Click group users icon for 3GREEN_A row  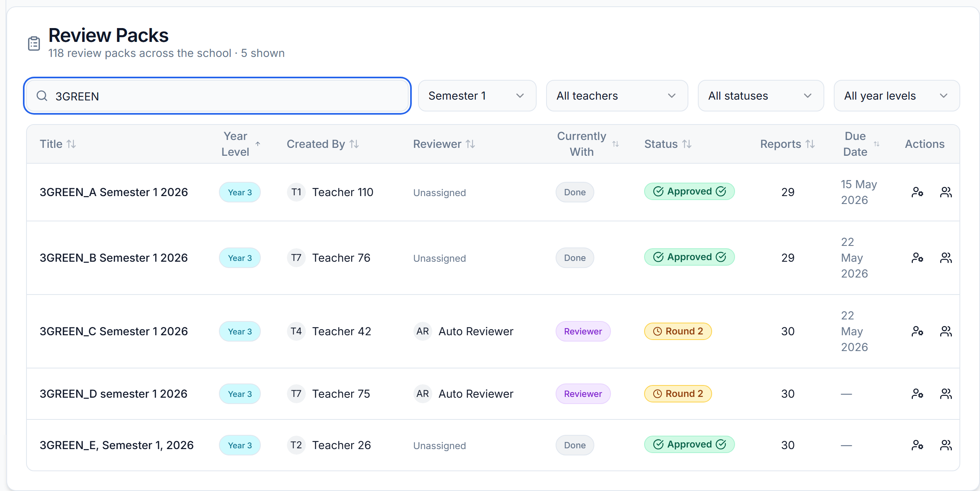(946, 192)
